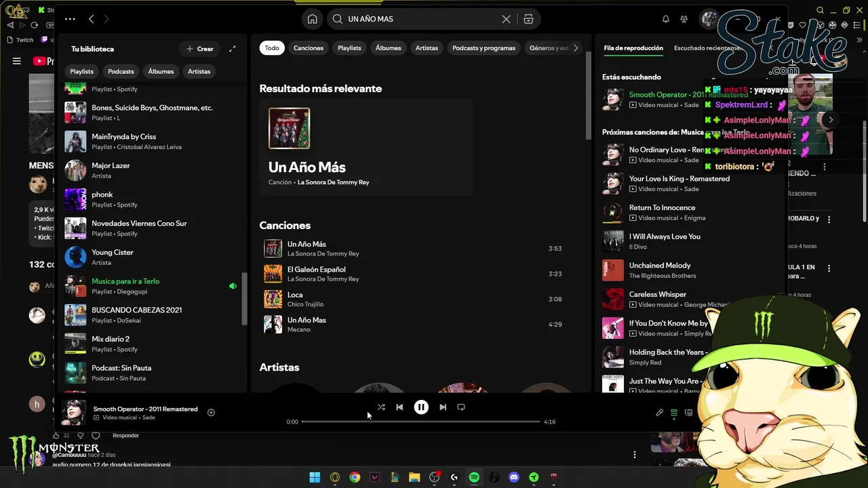Open BUSCANDO CABEZAS 2021 playlist

pos(153,314)
